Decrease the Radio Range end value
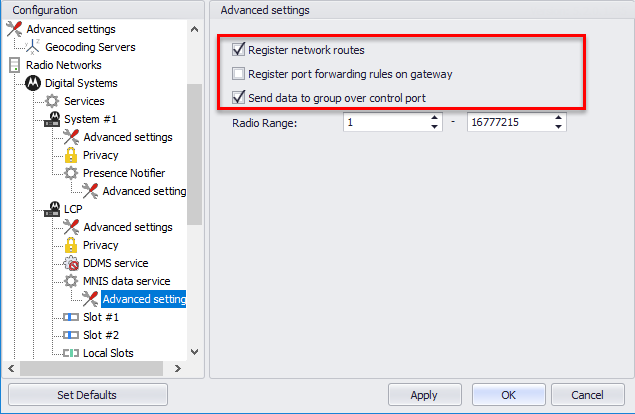 coord(558,126)
